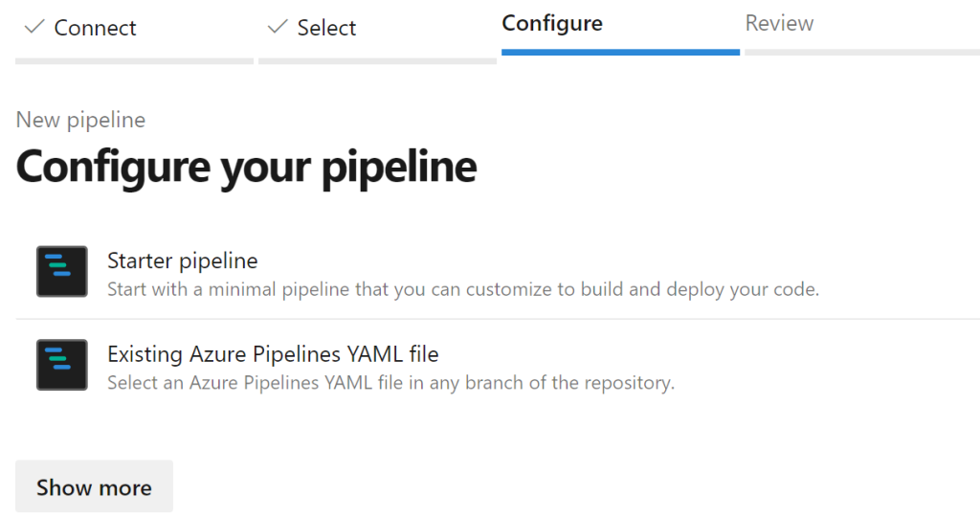The image size is (980, 518).
Task: Click the 'New pipeline' breadcrumb label
Action: pos(80,120)
